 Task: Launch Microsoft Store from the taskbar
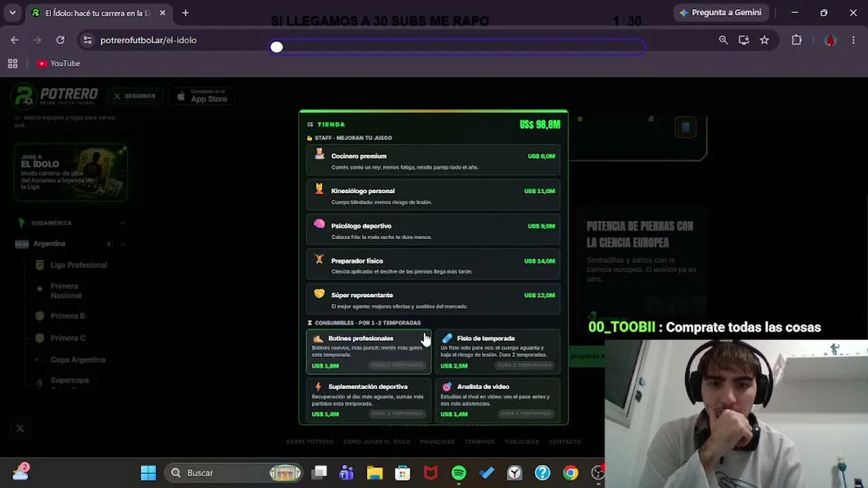pos(402,472)
